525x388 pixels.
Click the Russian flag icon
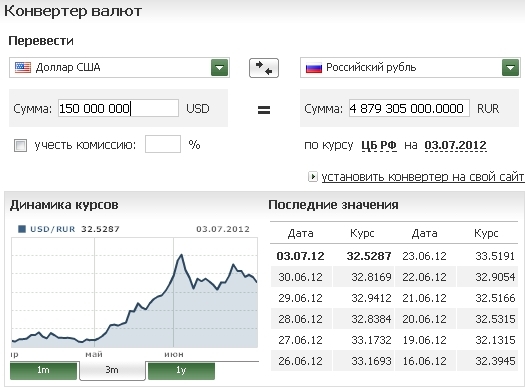point(314,68)
